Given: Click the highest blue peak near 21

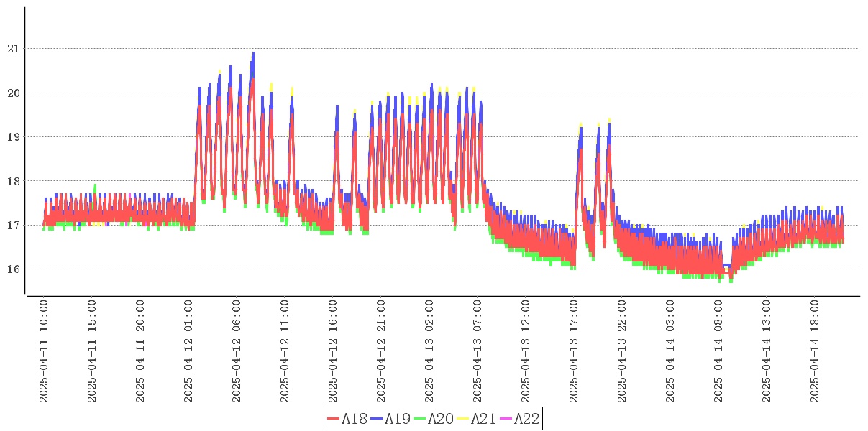Looking at the screenshot, I should point(253,53).
